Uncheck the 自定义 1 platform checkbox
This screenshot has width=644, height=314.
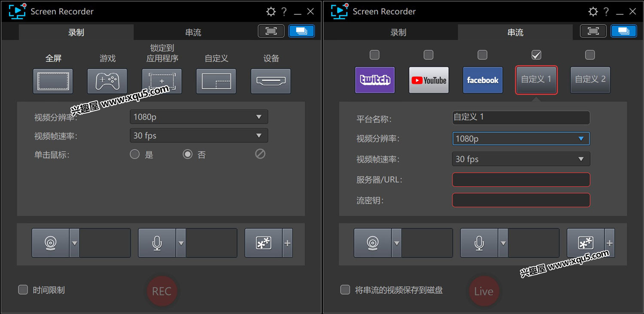[x=536, y=55]
